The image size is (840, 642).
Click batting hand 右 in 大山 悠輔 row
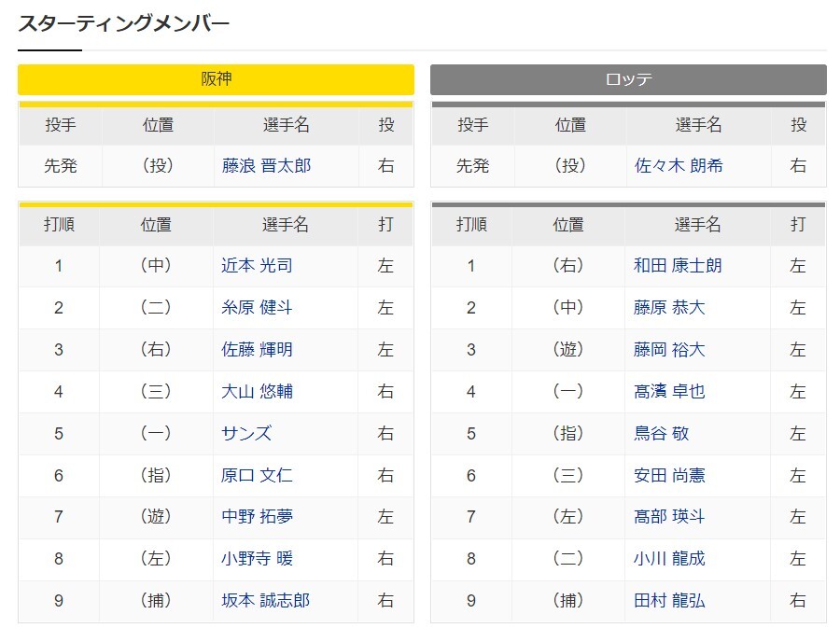[385, 391]
